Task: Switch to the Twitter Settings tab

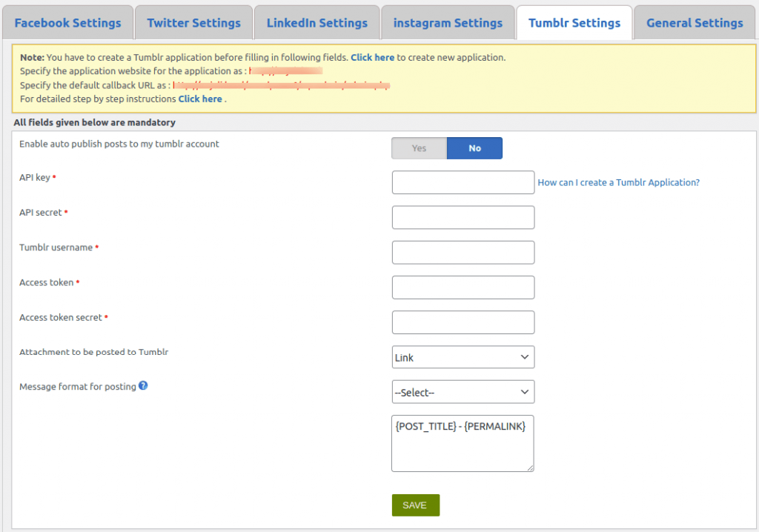Action: click(x=193, y=22)
